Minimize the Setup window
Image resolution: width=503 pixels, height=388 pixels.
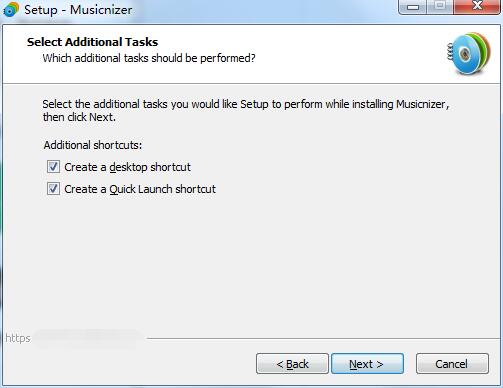coord(413,6)
